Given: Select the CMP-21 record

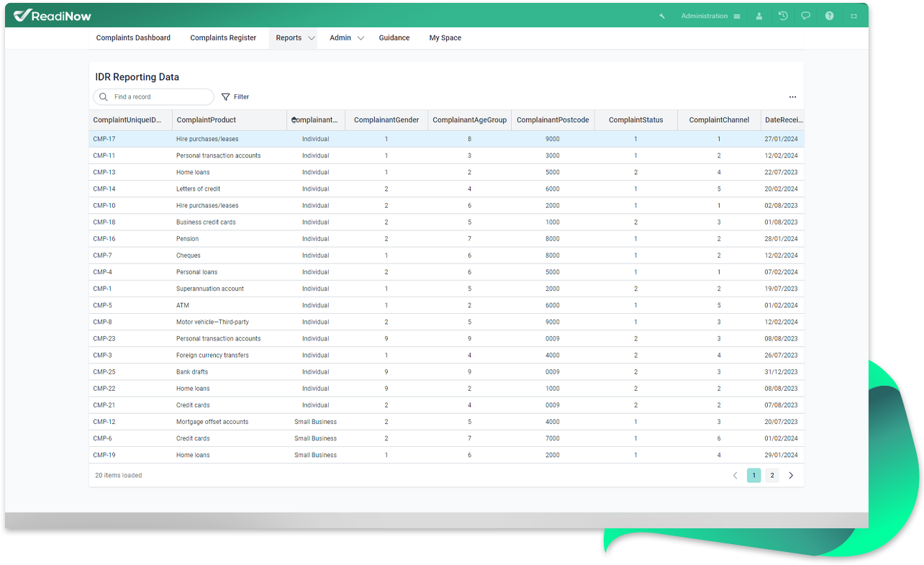Looking at the screenshot, I should [446, 404].
